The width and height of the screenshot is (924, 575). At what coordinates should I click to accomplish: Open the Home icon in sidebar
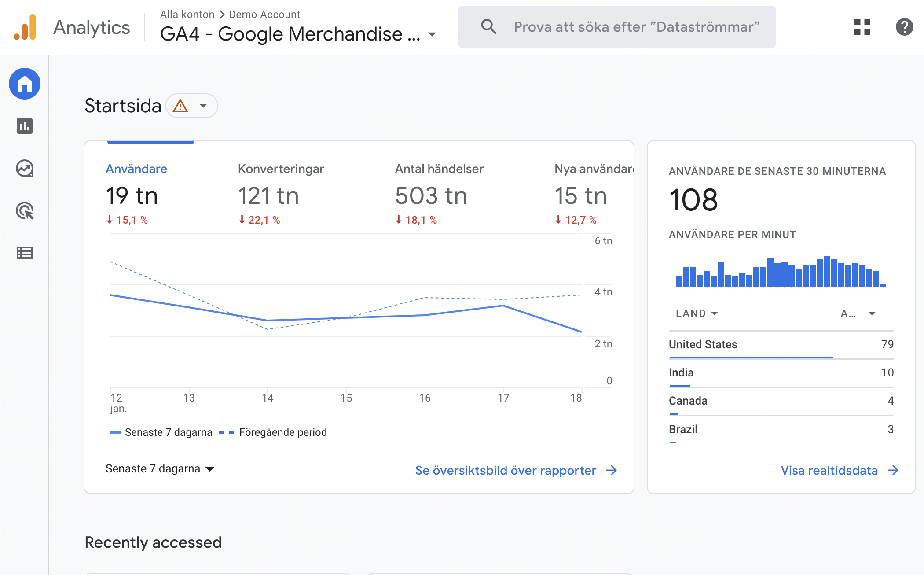(x=25, y=84)
